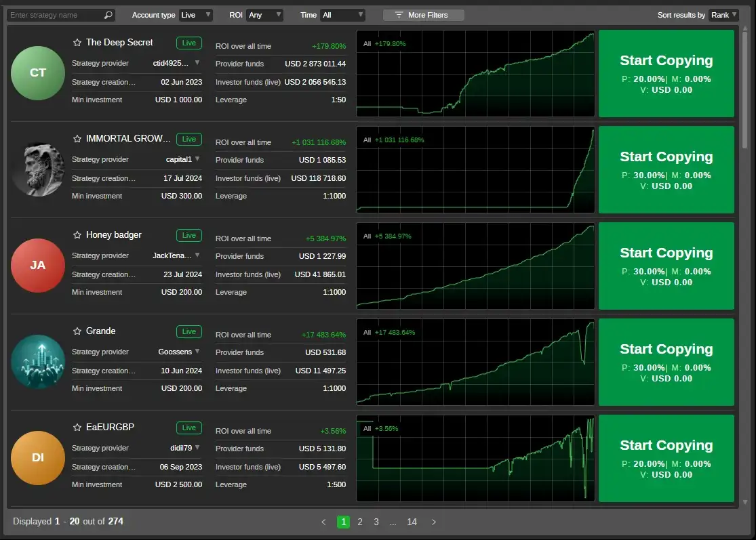Screen dimensions: 756x540
Task: Toggle favorite star for Grande strategy
Action: [x=77, y=331]
